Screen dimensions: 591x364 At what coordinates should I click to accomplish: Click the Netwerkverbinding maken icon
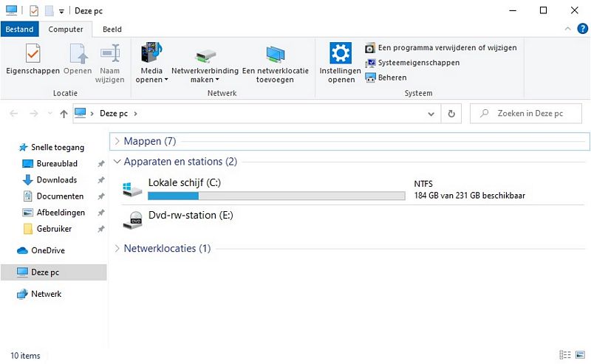pyautogui.click(x=205, y=56)
